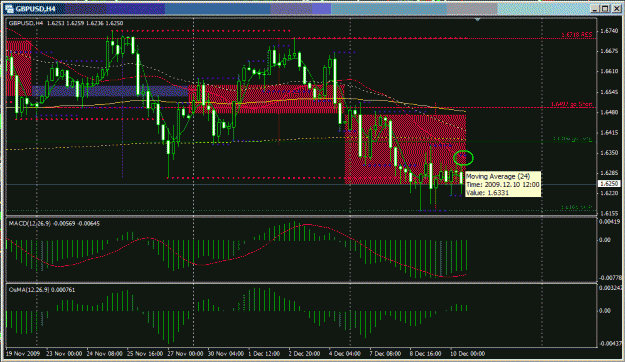Click tooltip line Value: 1.6331
Viewport: 625px width, 362px height.
tap(487, 193)
